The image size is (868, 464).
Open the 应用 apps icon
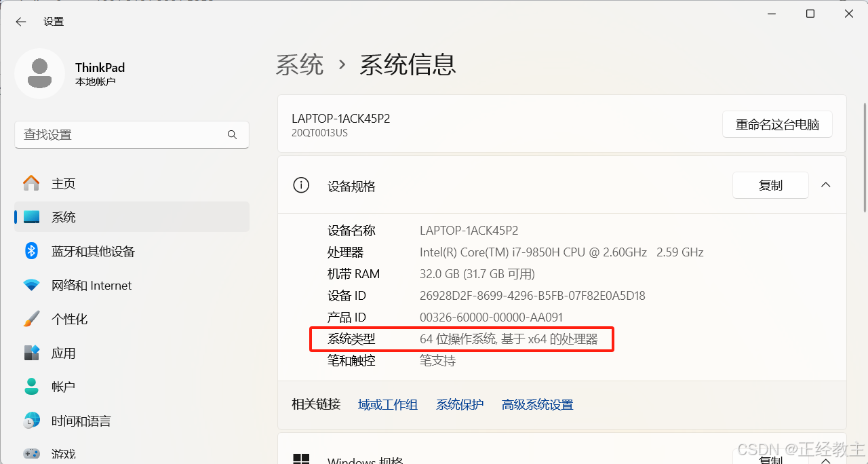point(31,353)
